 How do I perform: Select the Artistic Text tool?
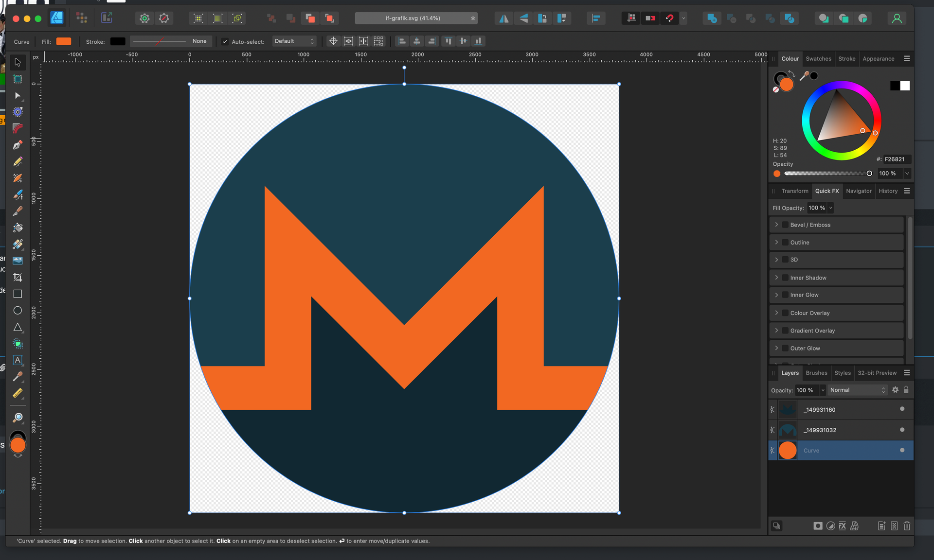click(x=18, y=360)
